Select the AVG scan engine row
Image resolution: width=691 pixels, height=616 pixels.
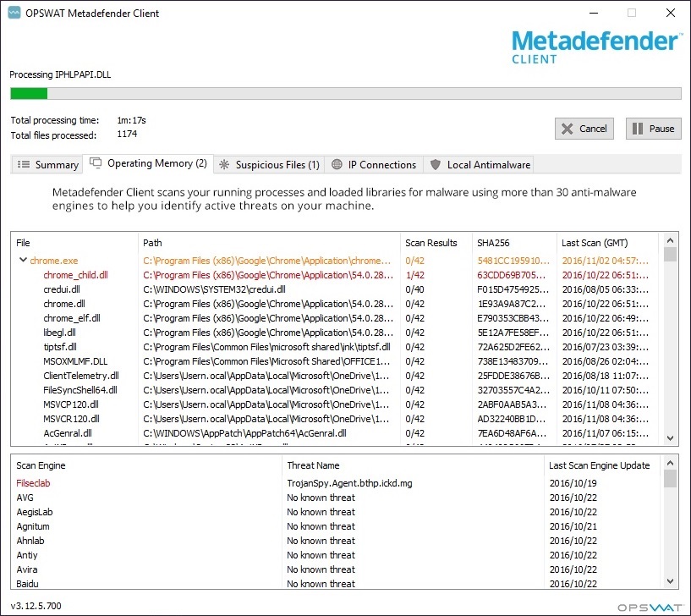coord(337,498)
